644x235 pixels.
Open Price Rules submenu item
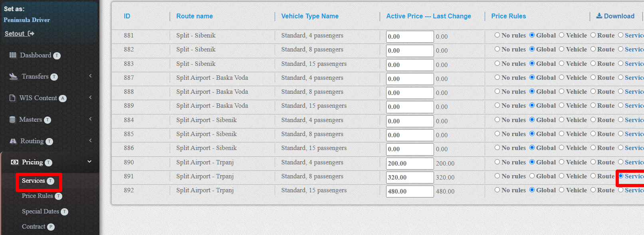[37, 196]
